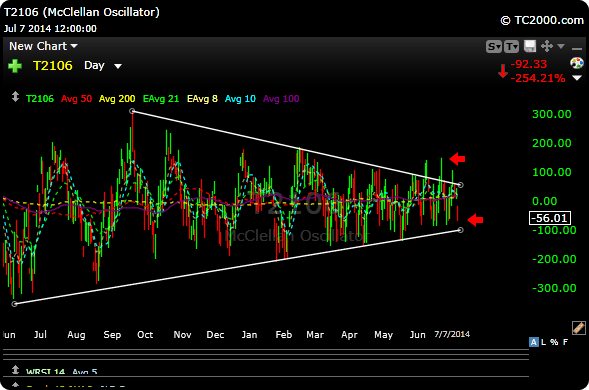Image resolution: width=589 pixels, height=390 pixels.
Task: Toggle the L logarithmic scale button
Action: point(543,342)
